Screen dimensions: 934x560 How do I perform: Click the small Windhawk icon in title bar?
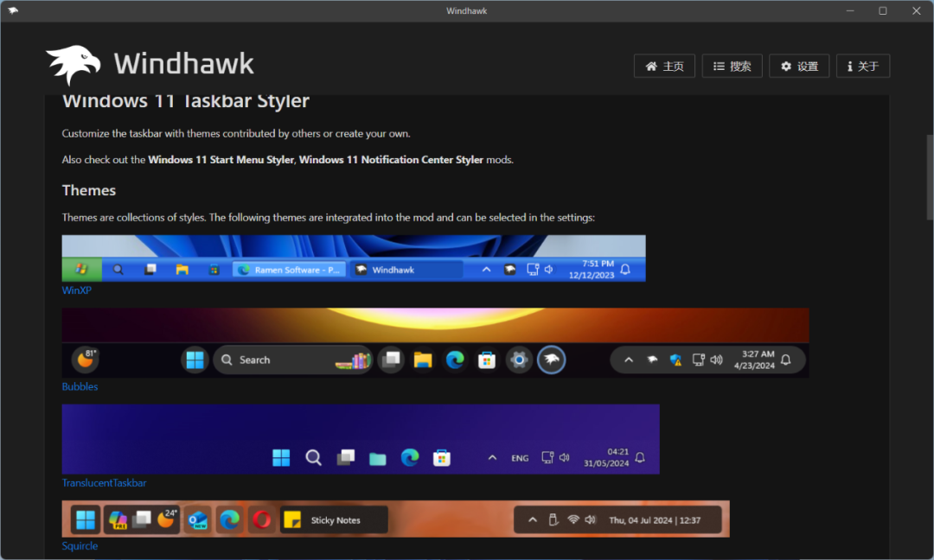click(13, 10)
